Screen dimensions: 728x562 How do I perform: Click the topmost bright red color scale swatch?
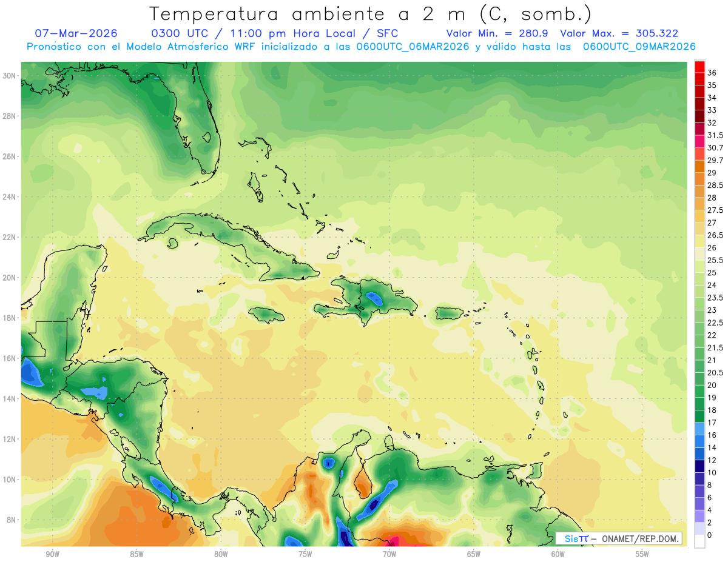pyautogui.click(x=699, y=66)
